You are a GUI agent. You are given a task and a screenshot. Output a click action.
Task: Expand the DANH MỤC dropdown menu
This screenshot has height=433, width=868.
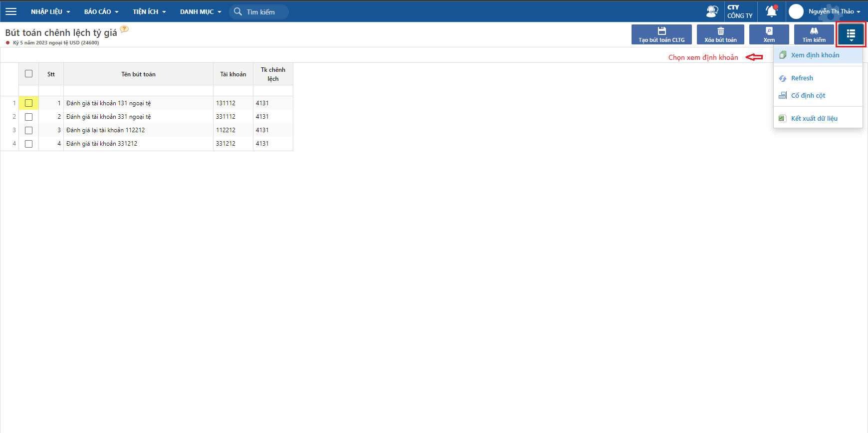pos(201,11)
